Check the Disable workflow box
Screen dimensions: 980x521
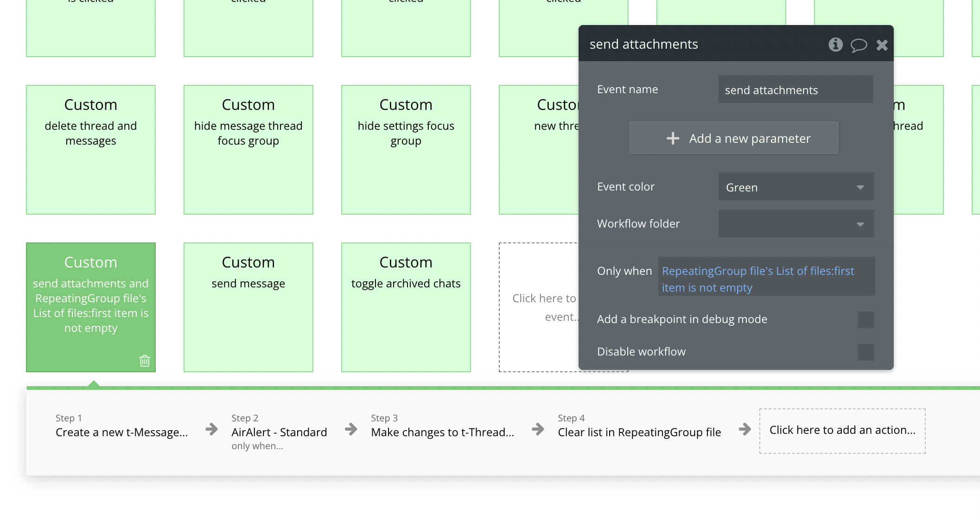(x=865, y=352)
